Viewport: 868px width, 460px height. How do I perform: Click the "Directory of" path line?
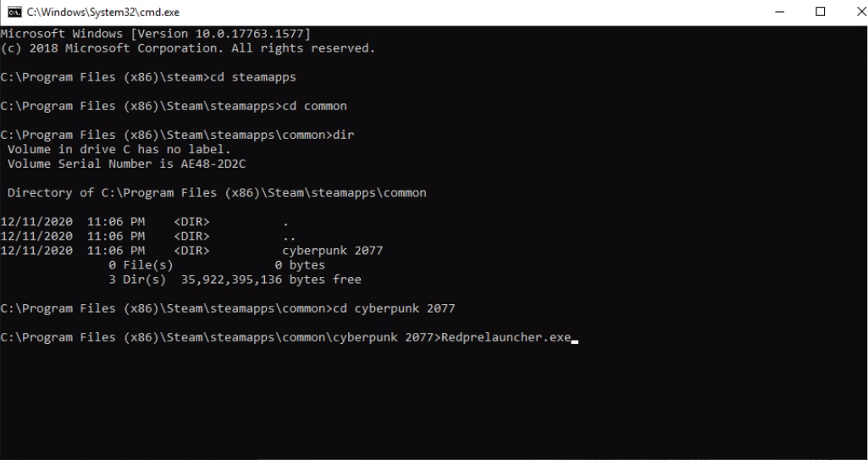pos(217,193)
